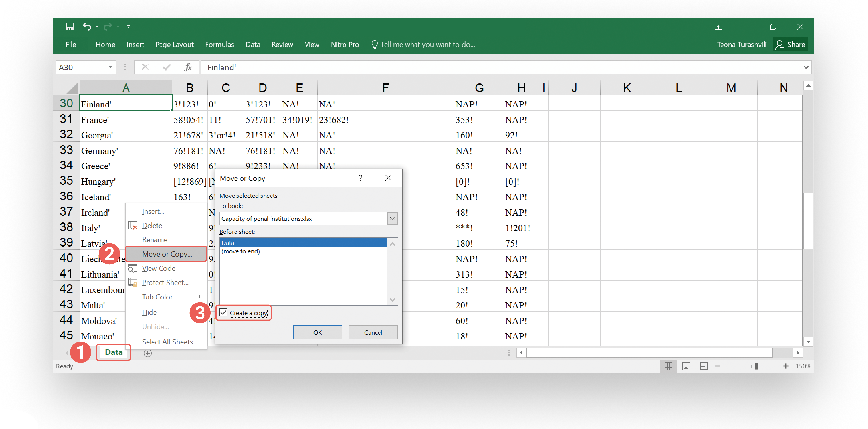Image resolution: width=868 pixels, height=429 pixels.
Task: Switch to Normal view icon
Action: tap(668, 366)
